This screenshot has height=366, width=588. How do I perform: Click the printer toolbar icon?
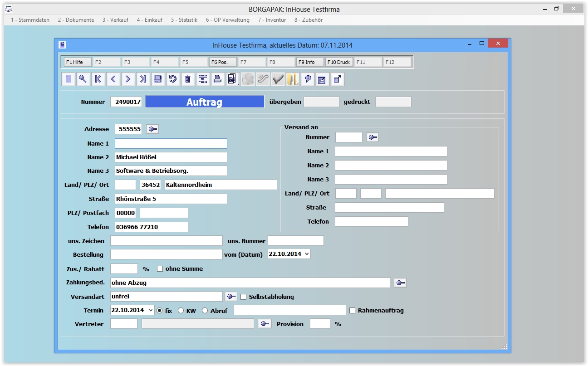218,79
